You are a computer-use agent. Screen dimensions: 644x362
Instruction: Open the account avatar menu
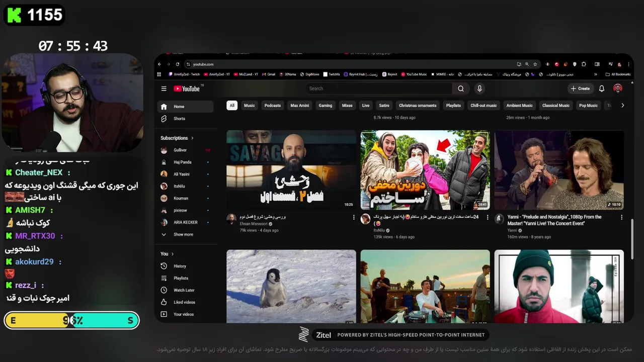click(618, 88)
